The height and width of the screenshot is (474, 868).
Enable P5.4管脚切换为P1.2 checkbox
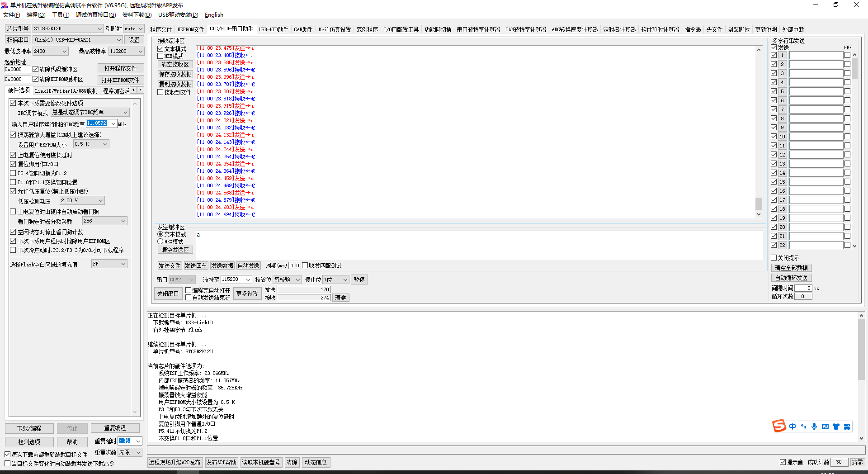coord(13,173)
